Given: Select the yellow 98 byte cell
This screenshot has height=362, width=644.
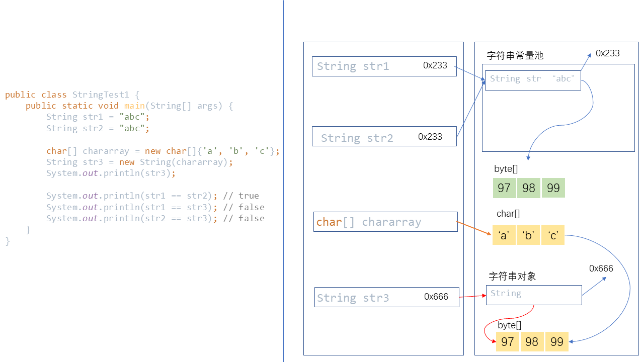Looking at the screenshot, I should tap(532, 342).
